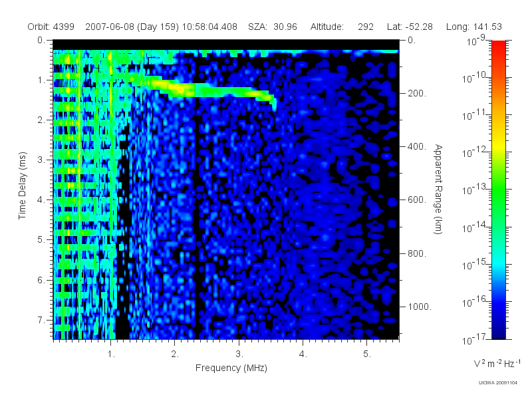Click the '2.' frequency axis tick label
532x399 pixels.
(x=175, y=354)
